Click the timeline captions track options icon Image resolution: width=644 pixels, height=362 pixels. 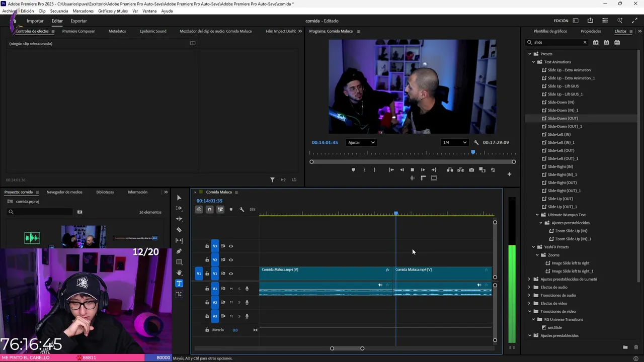pyautogui.click(x=253, y=210)
